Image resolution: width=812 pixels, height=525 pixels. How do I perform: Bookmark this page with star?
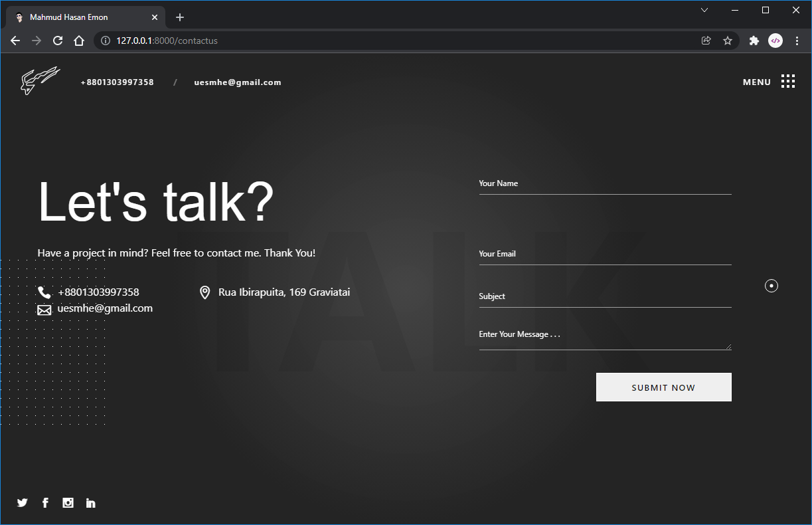[x=728, y=41]
